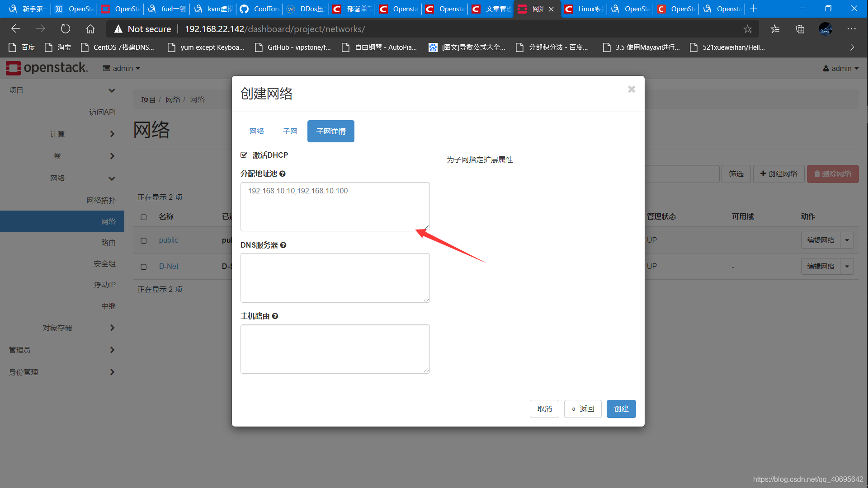
Task: Click 项目 in the breadcrumb
Action: pos(148,99)
